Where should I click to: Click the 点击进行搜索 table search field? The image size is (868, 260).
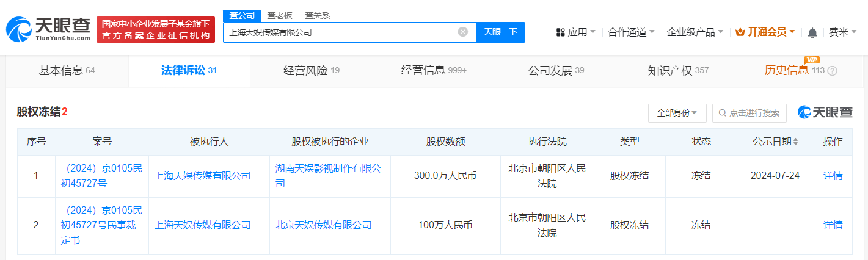[x=749, y=113]
